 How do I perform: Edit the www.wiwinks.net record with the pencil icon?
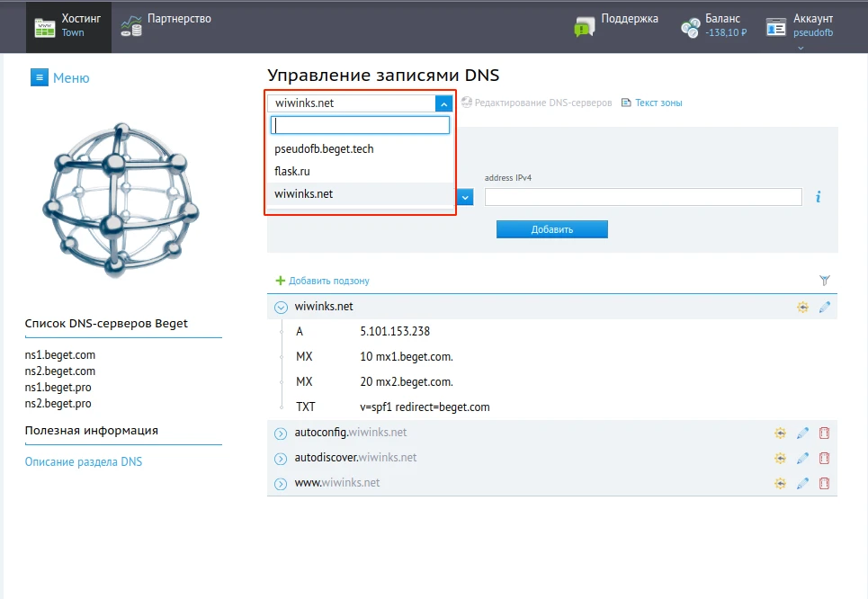[x=802, y=483]
